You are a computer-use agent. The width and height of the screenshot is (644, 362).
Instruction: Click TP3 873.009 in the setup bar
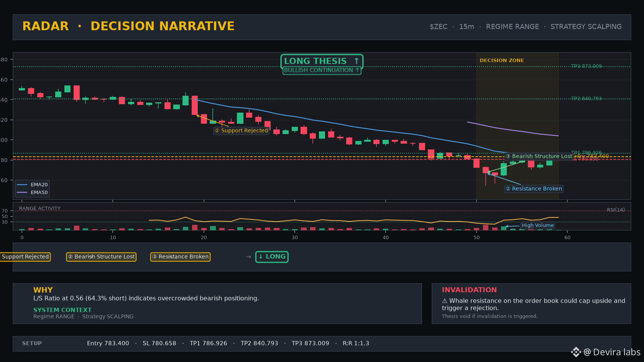[x=310, y=343]
